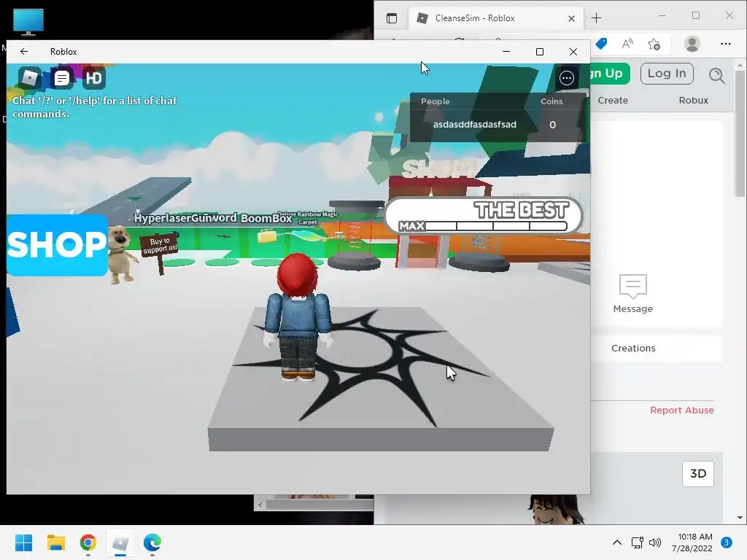
Task: Open the notification badge with 3
Action: (x=726, y=542)
